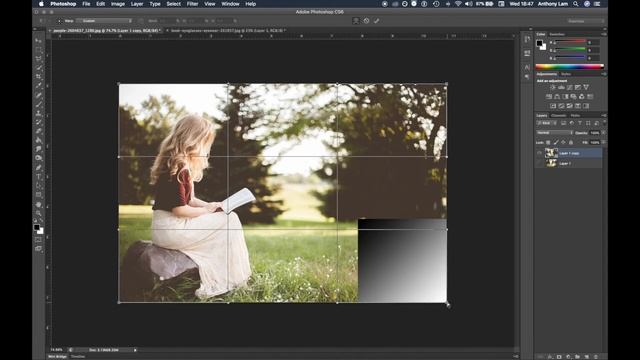Screen dimensions: 640x360
Task: Click the zoom percentage field in status bar
Action: coord(57,350)
